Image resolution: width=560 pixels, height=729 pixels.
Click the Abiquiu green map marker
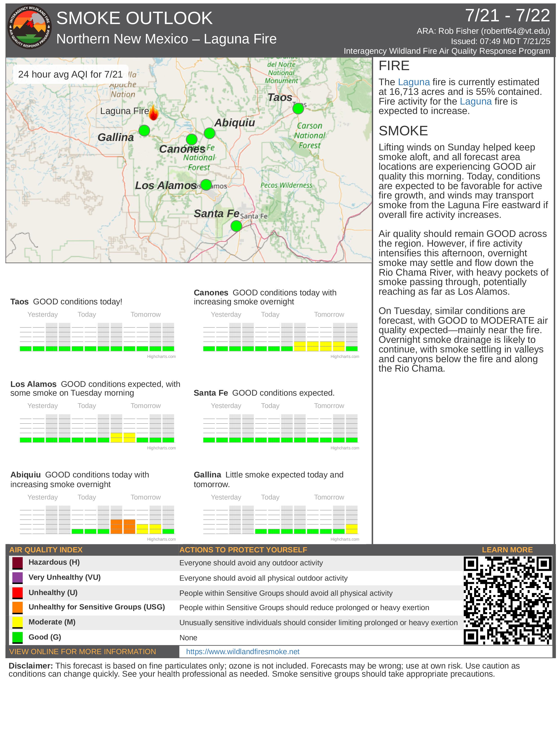click(x=209, y=133)
